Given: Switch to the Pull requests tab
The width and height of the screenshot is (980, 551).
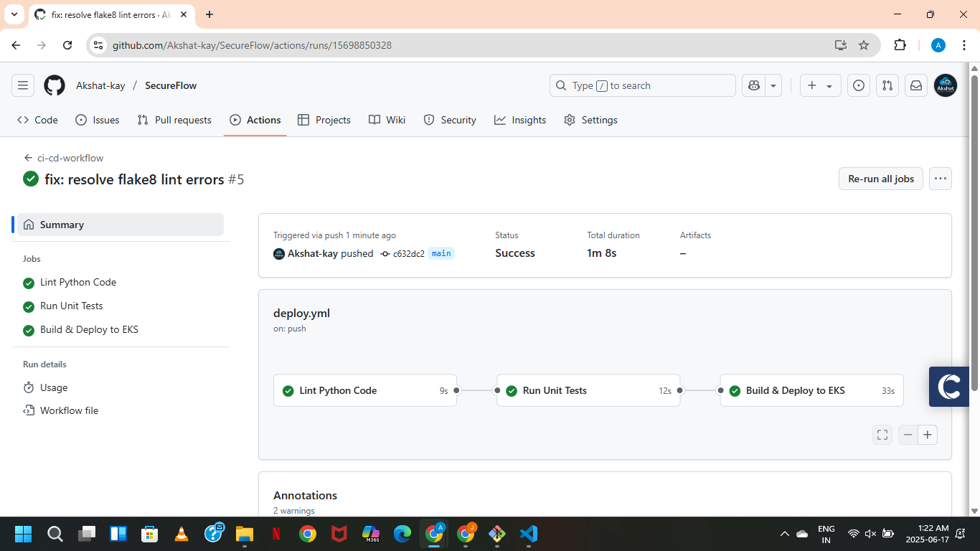Looking at the screenshot, I should point(174,120).
